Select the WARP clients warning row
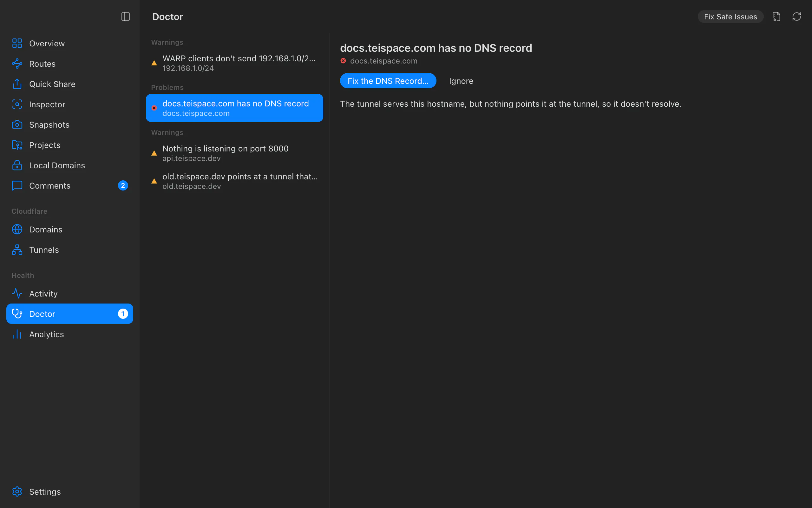This screenshot has width=812, height=508. [234, 63]
